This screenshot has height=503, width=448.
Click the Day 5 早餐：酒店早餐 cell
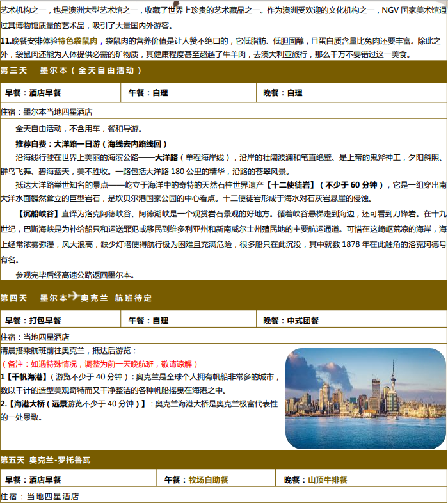[33, 479]
